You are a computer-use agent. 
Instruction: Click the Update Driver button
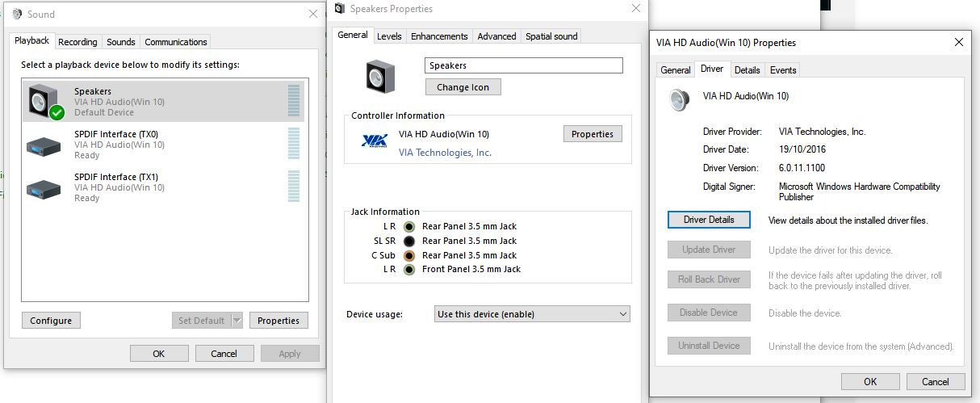tap(709, 250)
